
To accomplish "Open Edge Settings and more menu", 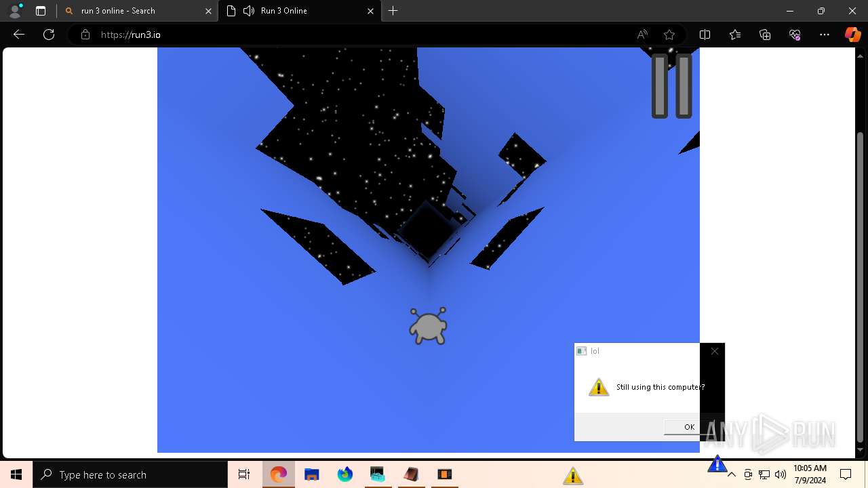I will 825,35.
